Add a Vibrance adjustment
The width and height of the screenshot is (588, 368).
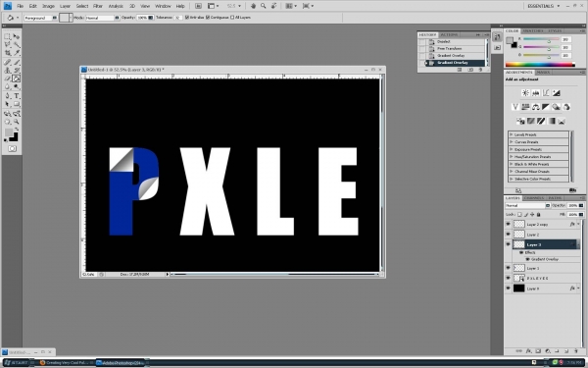(x=515, y=107)
